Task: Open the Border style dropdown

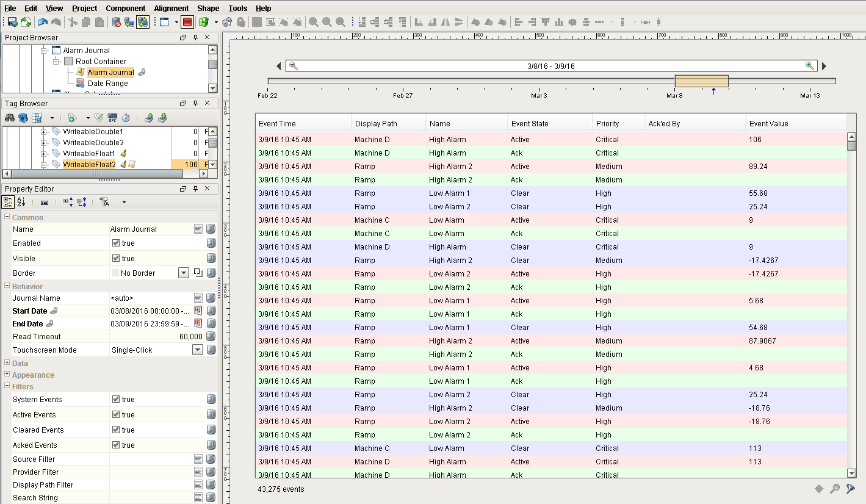Action: (x=184, y=273)
